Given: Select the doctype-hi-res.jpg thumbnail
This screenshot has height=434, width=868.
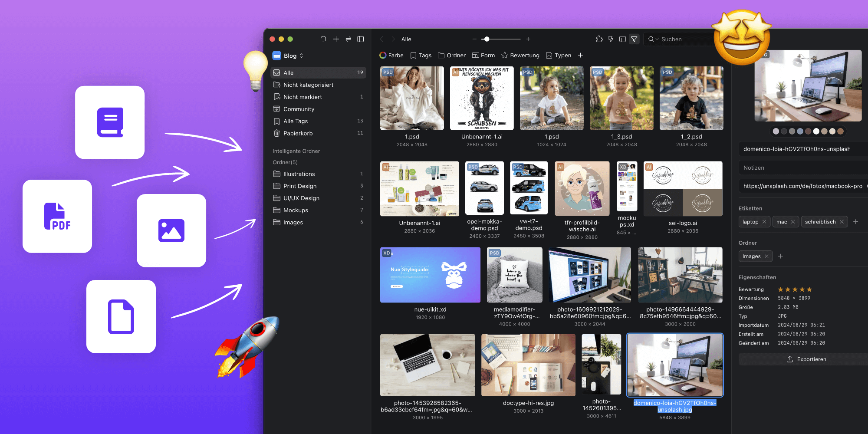Looking at the screenshot, I should click(x=528, y=365).
